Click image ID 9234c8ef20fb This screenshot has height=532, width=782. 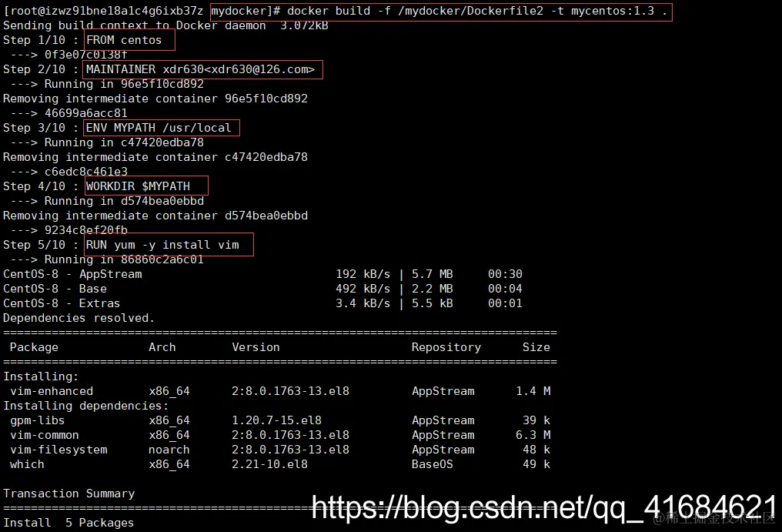pos(85,230)
